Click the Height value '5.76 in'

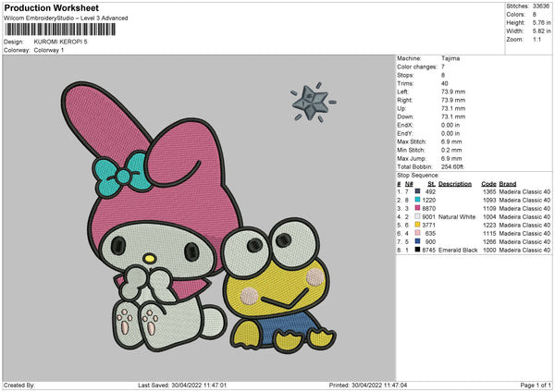(542, 22)
